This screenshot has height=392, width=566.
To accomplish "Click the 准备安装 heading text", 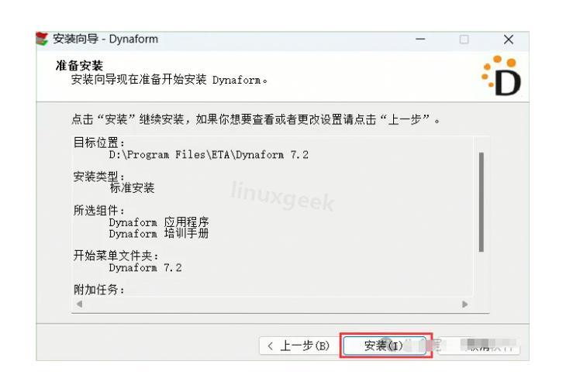I will point(79,66).
